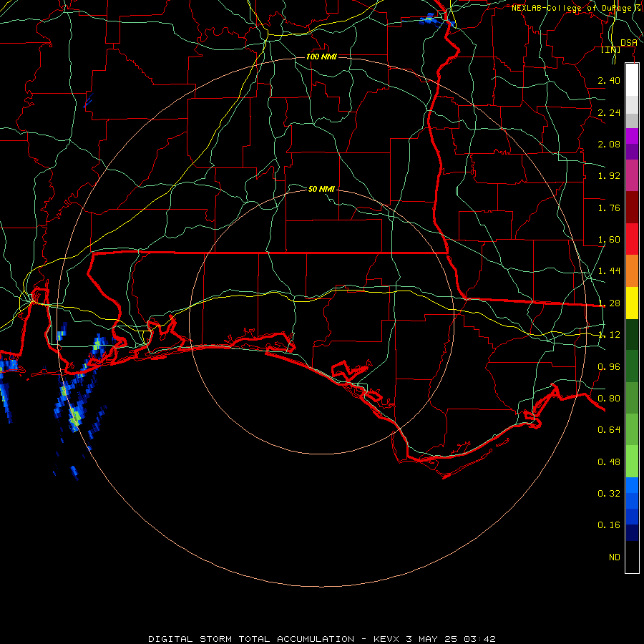Pick the black ND legend swatch

(632, 557)
